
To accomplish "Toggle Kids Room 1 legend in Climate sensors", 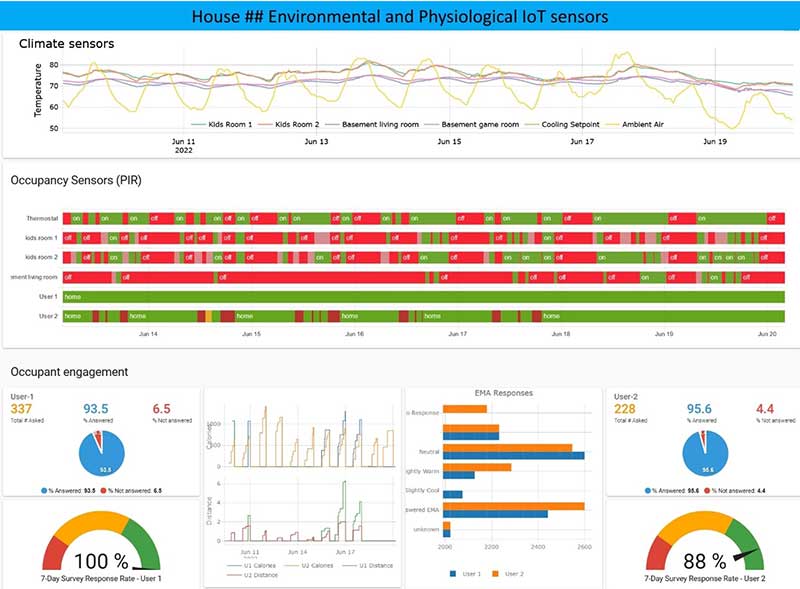I will [x=200, y=125].
